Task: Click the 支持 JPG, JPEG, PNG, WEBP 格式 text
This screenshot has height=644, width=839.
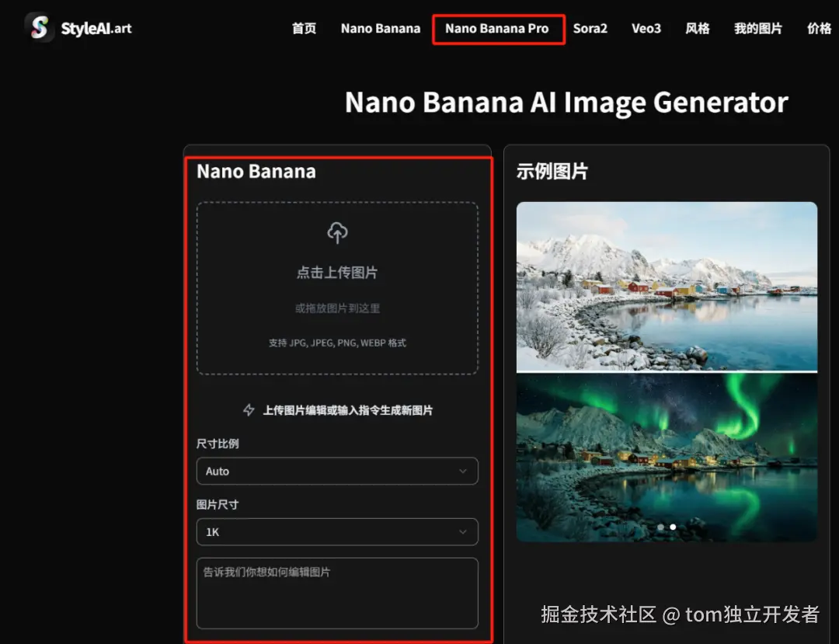Action: pyautogui.click(x=337, y=343)
